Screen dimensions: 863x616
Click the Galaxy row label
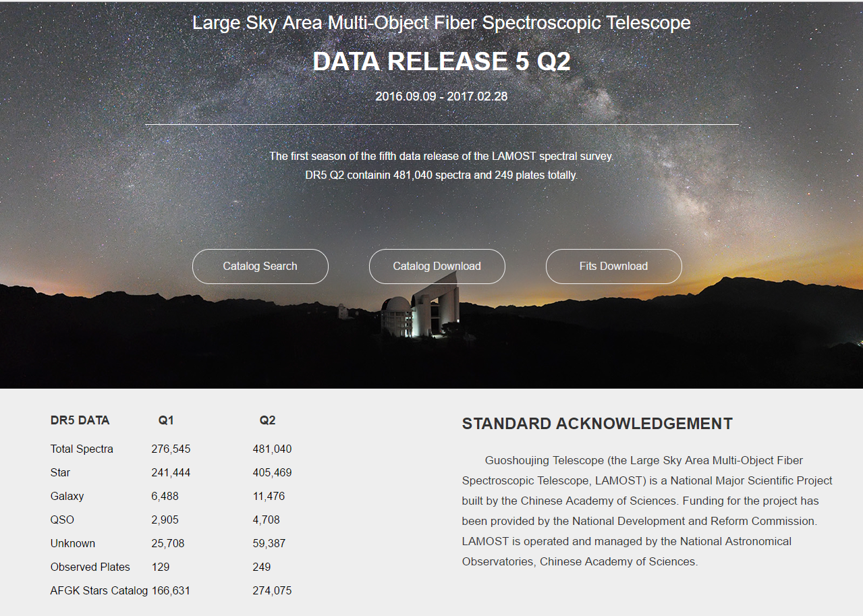coord(67,497)
